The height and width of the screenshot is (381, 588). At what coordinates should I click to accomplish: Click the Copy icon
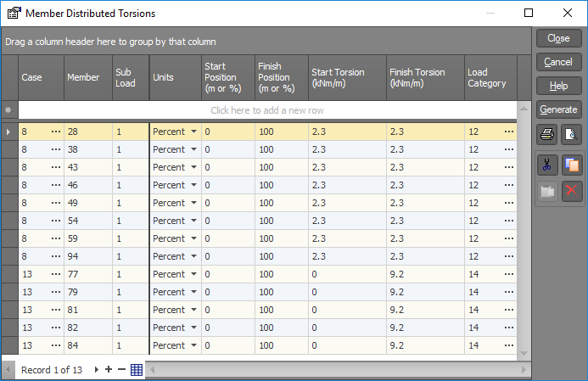(x=570, y=165)
